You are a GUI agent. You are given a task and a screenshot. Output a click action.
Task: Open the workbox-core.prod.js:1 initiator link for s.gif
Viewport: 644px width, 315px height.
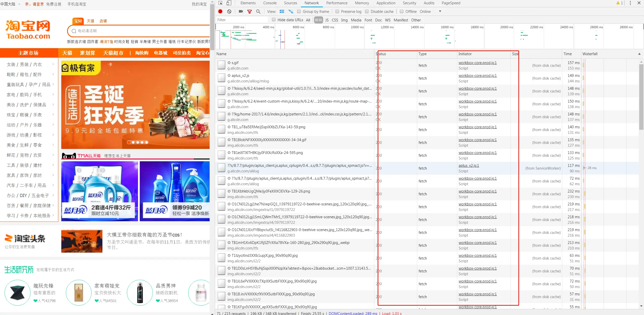(477, 63)
